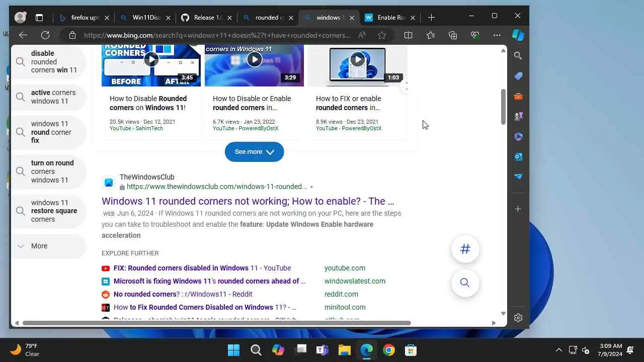Viewport: 644px width, 362px height.
Task: Open Collections panel
Action: coord(453,35)
